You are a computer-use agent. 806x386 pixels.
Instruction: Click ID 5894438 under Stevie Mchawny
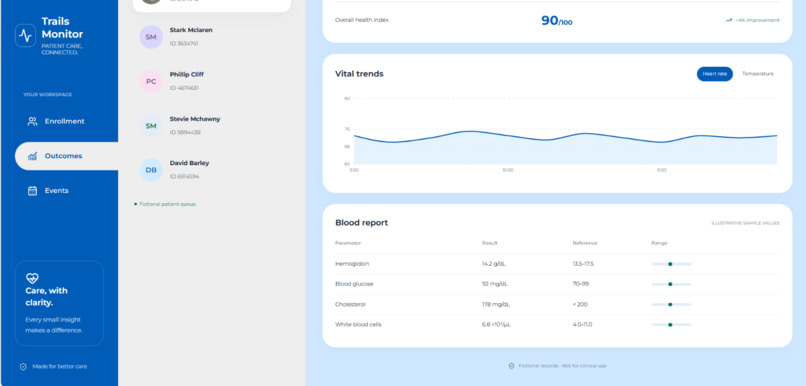pyautogui.click(x=185, y=132)
